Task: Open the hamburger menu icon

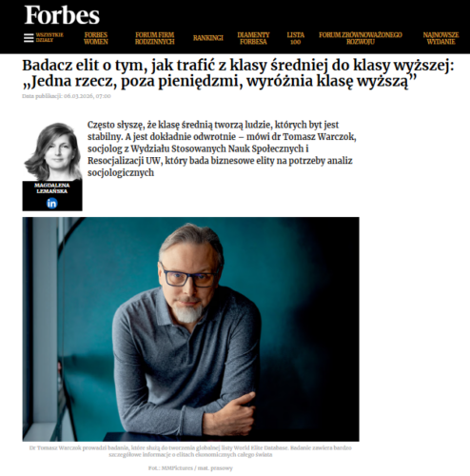Action: pos(29,38)
